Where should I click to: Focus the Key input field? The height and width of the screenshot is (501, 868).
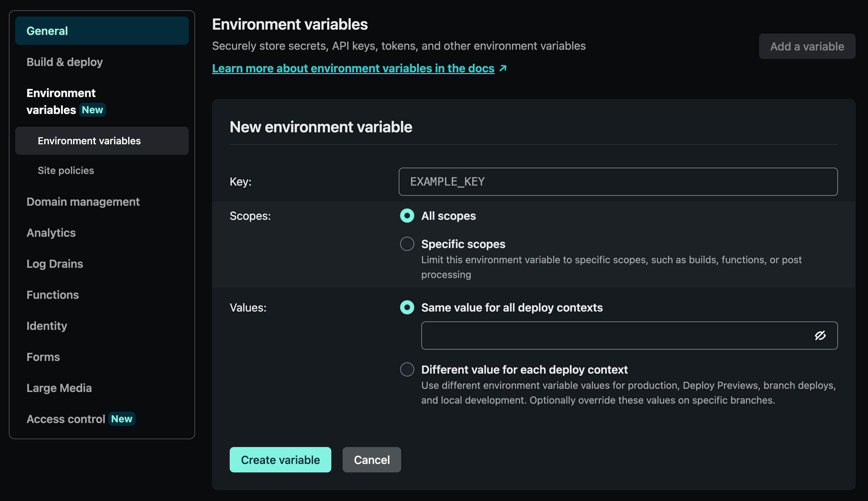pyautogui.click(x=618, y=182)
